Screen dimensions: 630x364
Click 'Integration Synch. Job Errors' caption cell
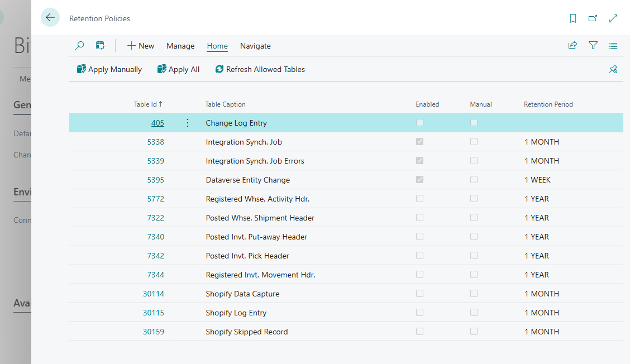click(x=255, y=161)
